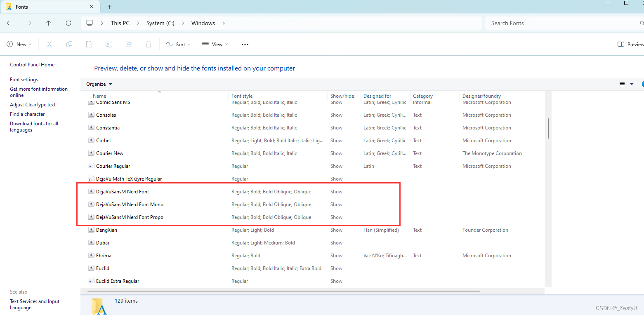Open Text Services and Input Language
The image size is (644, 315).
pyautogui.click(x=35, y=304)
